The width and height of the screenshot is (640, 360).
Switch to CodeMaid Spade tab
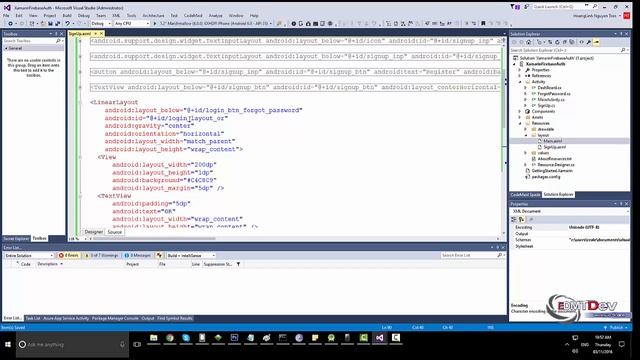click(x=525, y=195)
